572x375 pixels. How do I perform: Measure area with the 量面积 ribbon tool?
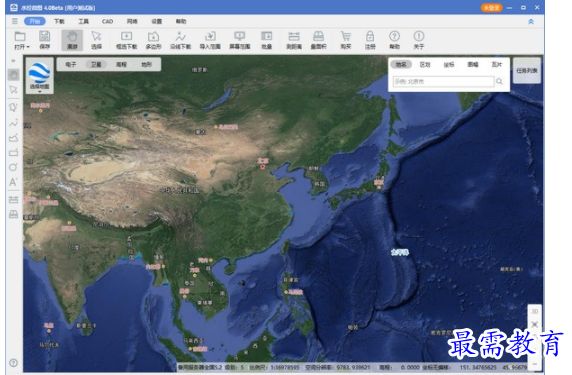318,40
